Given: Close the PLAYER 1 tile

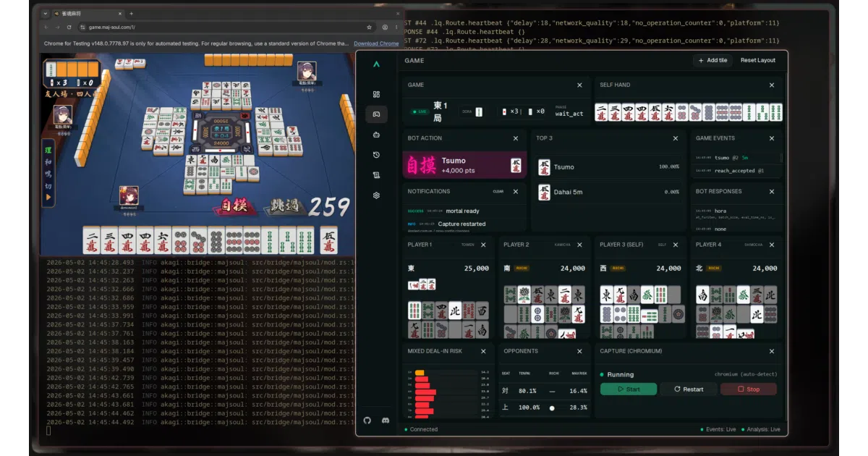Looking at the screenshot, I should tap(483, 245).
